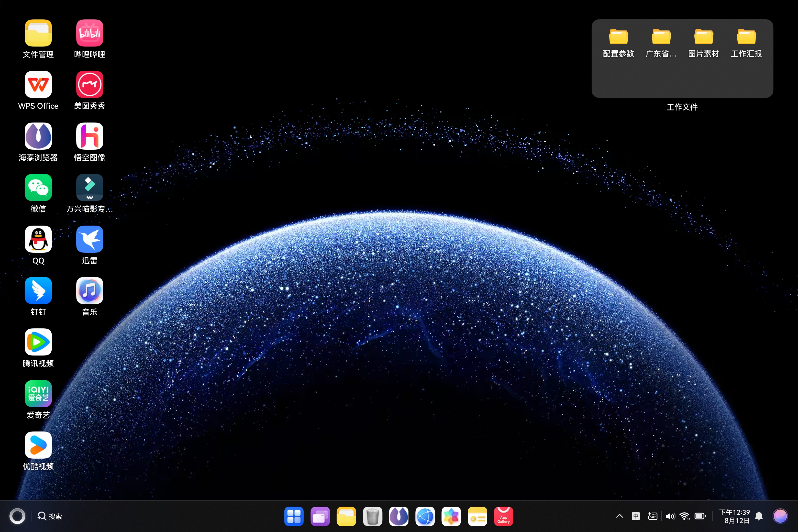This screenshot has width=798, height=532.
Task: Launch the Haitai browser from the dock
Action: pyautogui.click(x=399, y=516)
